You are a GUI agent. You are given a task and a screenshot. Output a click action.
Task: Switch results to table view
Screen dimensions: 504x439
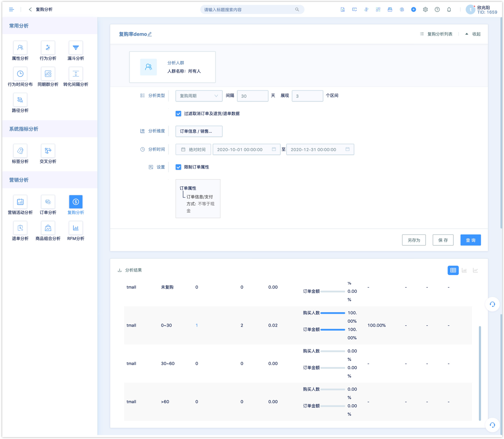[453, 270]
